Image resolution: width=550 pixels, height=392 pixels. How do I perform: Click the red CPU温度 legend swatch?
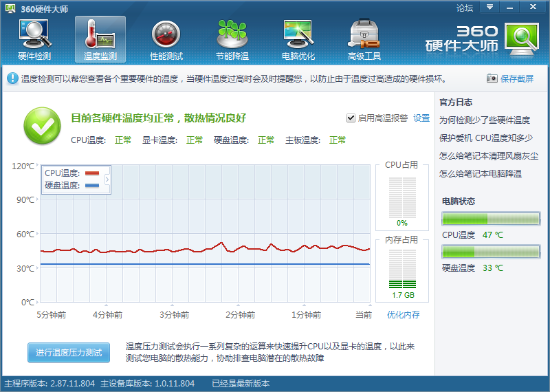pyautogui.click(x=91, y=173)
